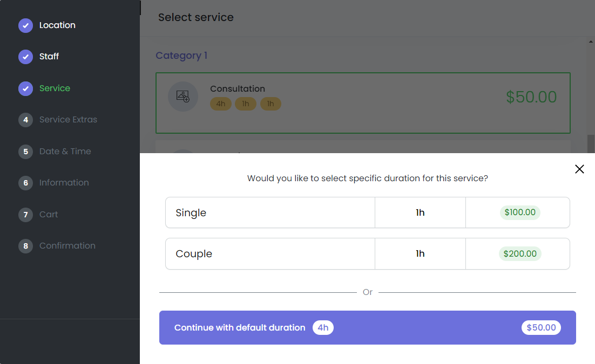This screenshot has height=364, width=595.
Task: Close the duration selection dialog
Action: tap(579, 169)
